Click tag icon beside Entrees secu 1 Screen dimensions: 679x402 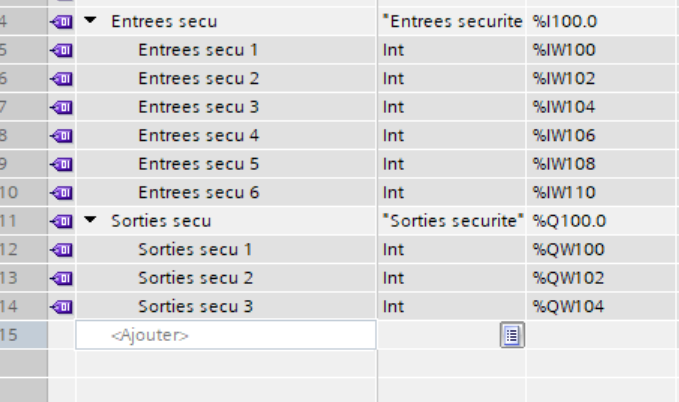61,49
